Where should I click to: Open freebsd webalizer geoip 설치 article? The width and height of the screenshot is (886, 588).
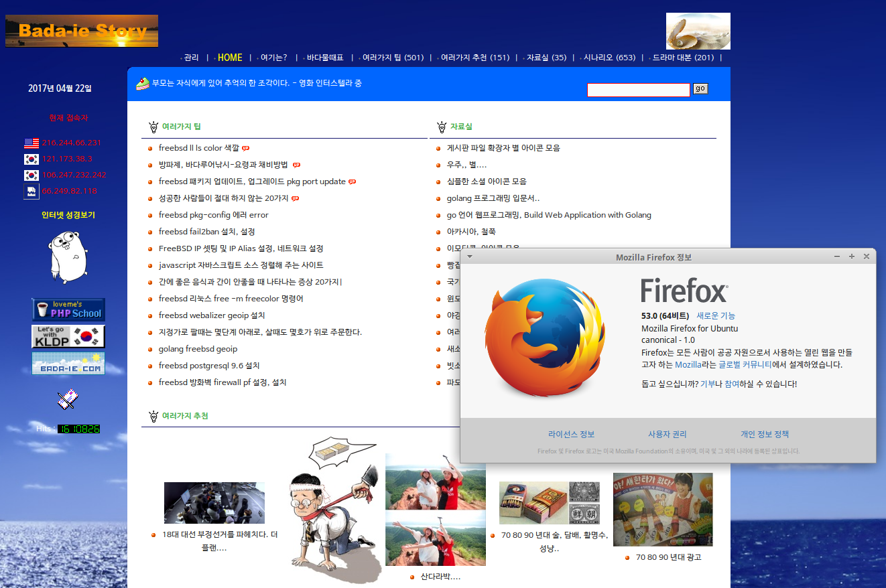tap(212, 315)
